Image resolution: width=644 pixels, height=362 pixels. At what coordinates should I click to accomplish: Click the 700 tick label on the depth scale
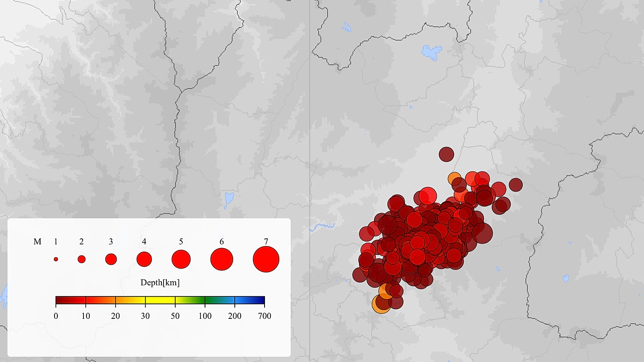coord(265,316)
